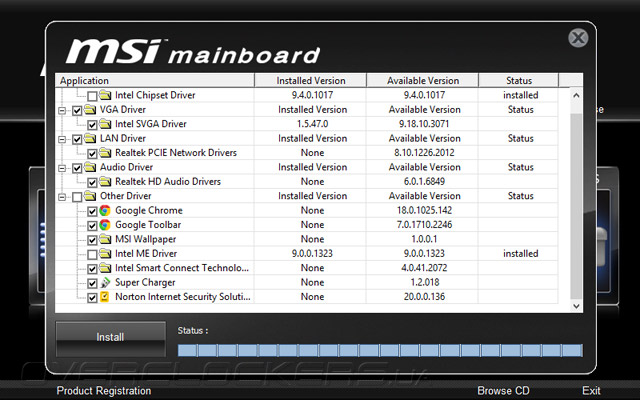Sort by the Application column header
The image size is (640, 400).
(155, 80)
